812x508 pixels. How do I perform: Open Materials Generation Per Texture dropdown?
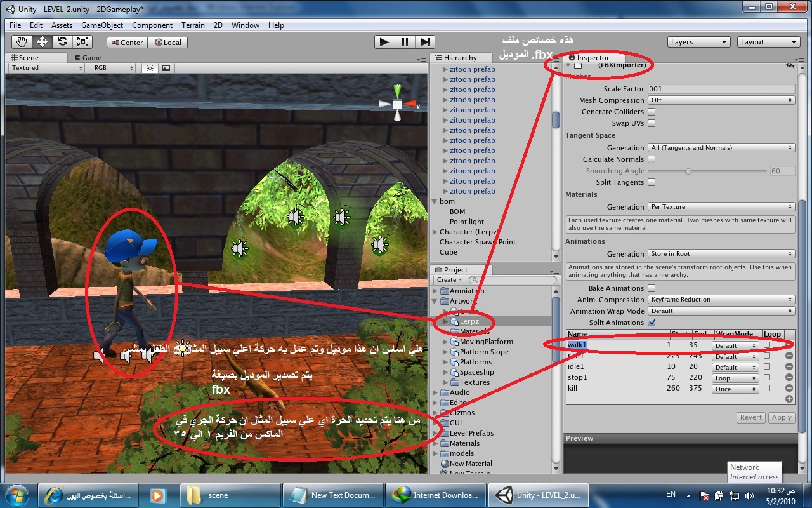721,207
